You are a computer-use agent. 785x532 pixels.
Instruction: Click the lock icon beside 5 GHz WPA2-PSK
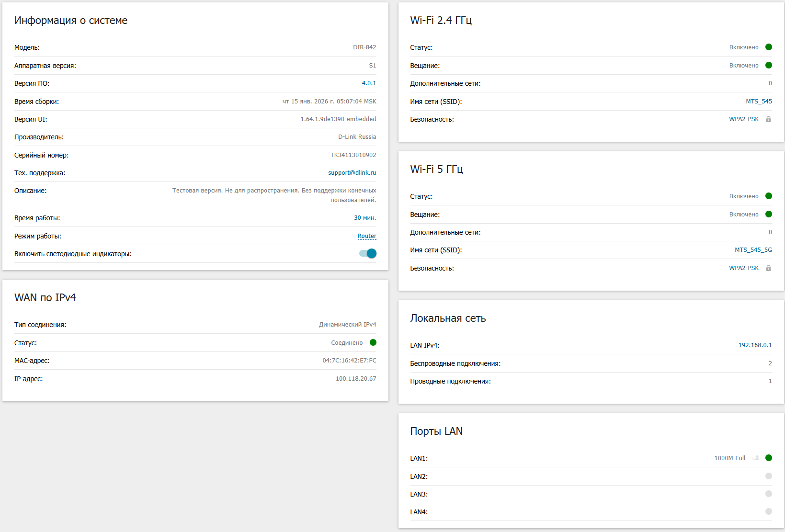pos(768,268)
